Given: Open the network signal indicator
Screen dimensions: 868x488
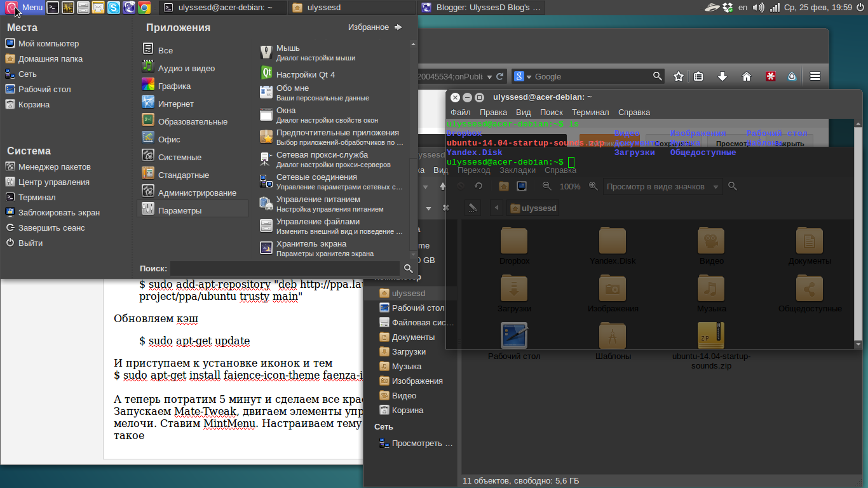Looking at the screenshot, I should click(775, 8).
